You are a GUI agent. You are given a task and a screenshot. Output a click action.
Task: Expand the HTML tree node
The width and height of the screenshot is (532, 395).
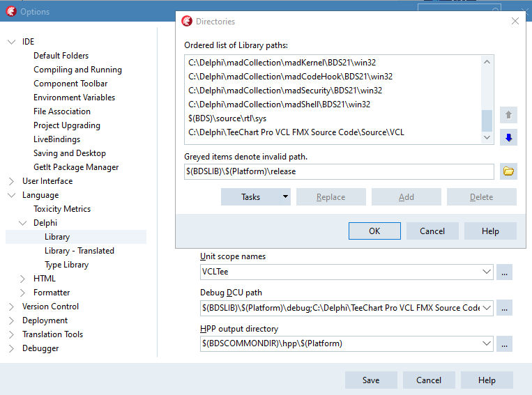click(23, 279)
